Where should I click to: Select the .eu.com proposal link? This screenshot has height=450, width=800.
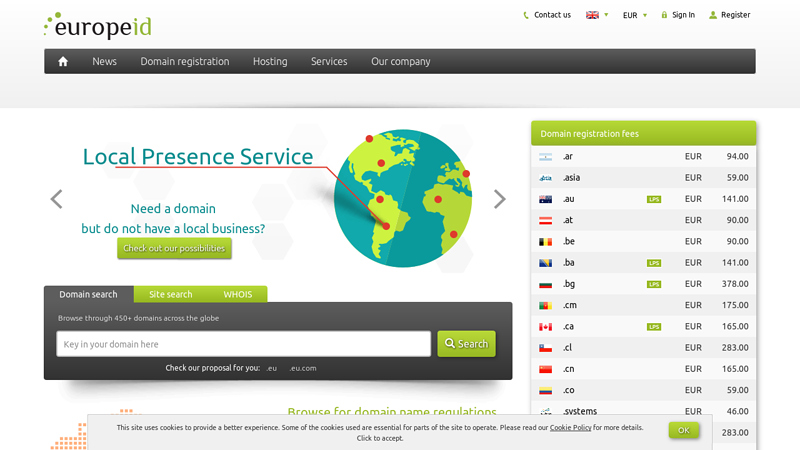tap(303, 368)
